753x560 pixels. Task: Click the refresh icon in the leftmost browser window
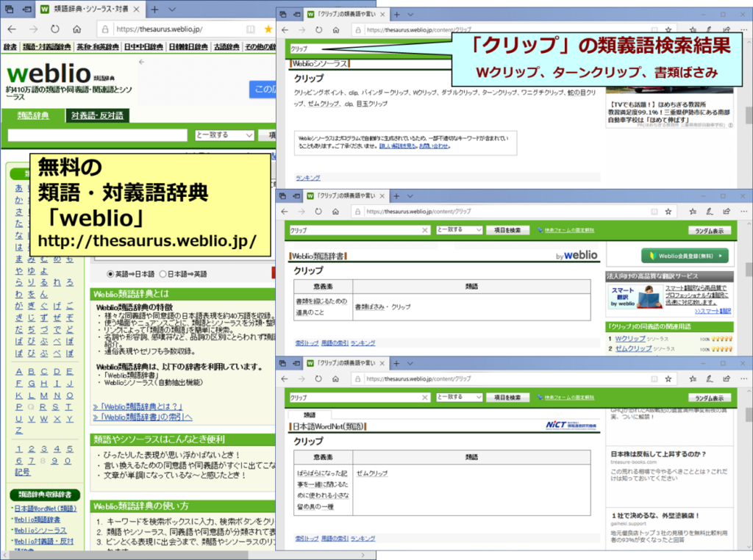pos(55,29)
